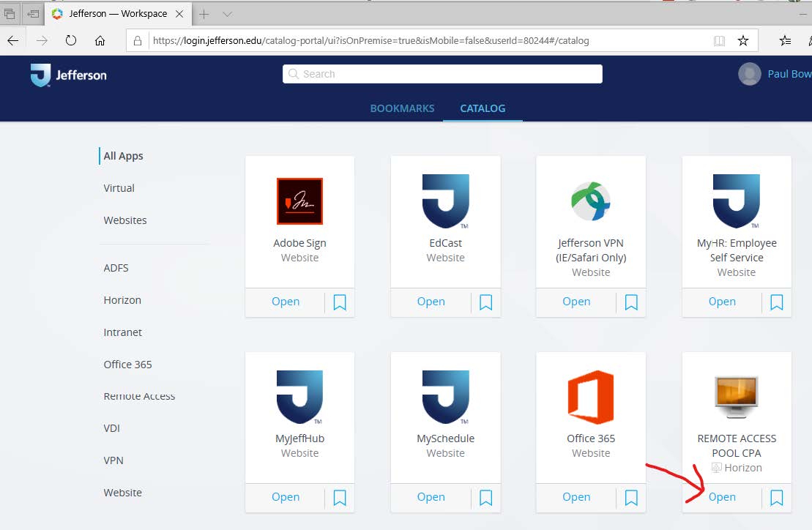Screen dimensions: 812x530
Task: Bookmark the Office 365 app
Action: click(x=631, y=497)
